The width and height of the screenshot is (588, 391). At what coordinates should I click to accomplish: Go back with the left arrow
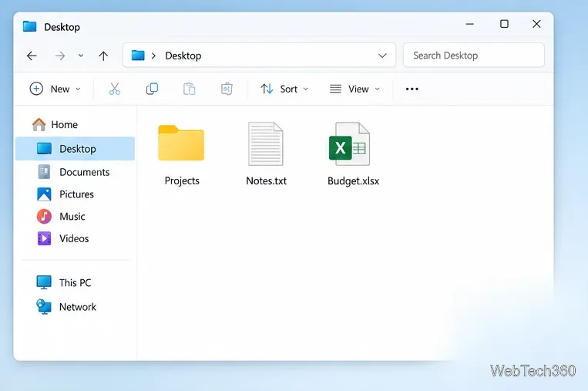(32, 56)
